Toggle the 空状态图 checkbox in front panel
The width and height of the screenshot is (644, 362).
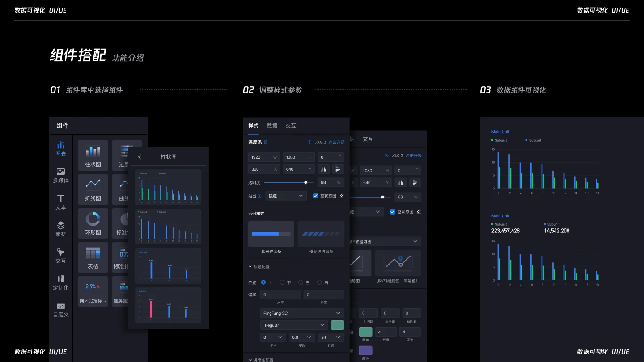(316, 196)
